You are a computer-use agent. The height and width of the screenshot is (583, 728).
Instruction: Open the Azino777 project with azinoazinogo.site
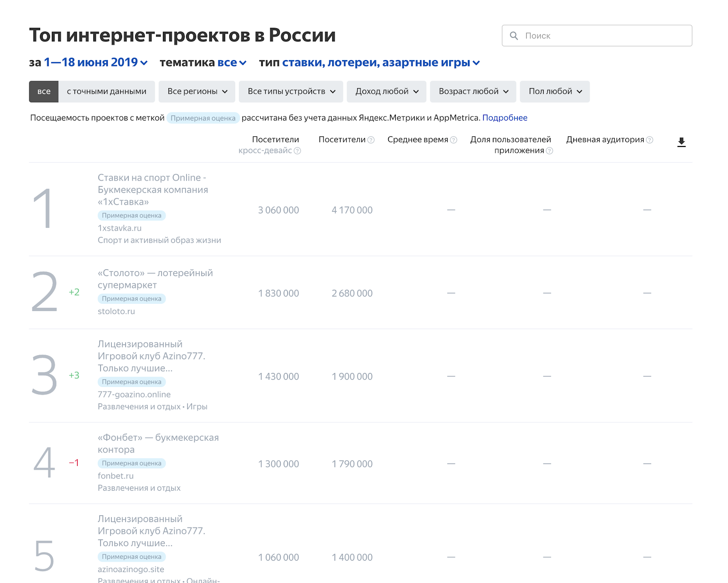click(x=152, y=531)
